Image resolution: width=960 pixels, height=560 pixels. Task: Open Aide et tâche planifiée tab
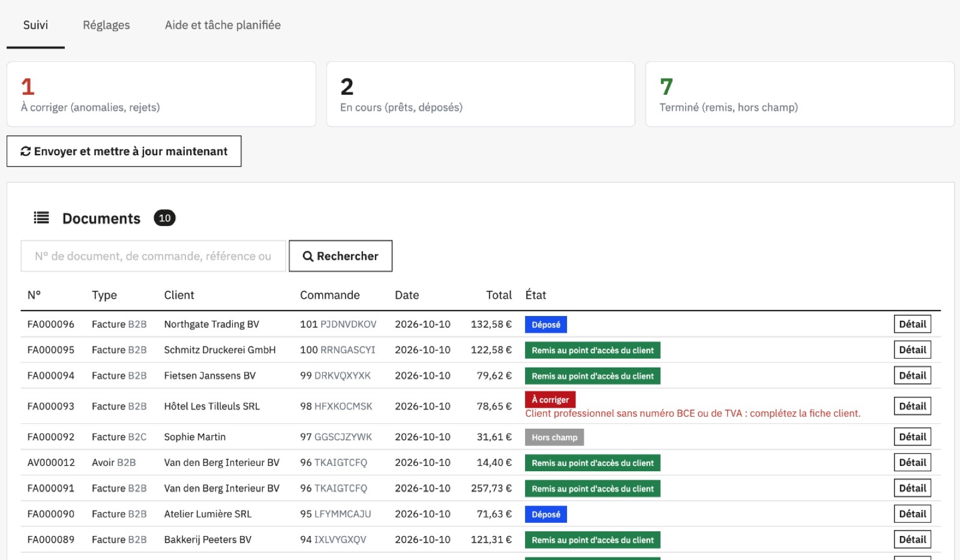pyautogui.click(x=223, y=25)
